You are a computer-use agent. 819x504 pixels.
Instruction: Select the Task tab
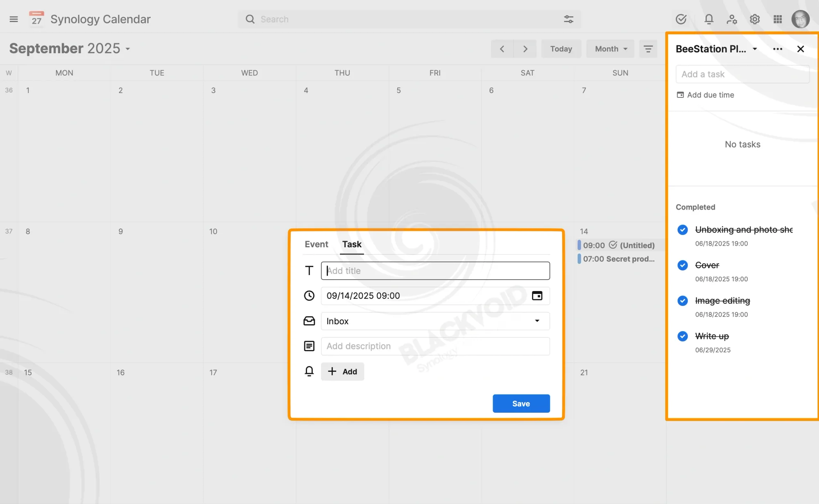352,244
